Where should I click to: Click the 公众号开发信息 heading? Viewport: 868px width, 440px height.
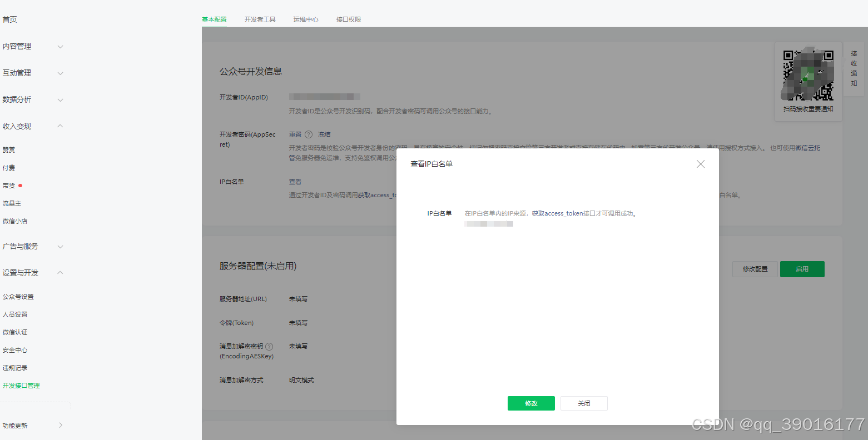click(x=251, y=72)
